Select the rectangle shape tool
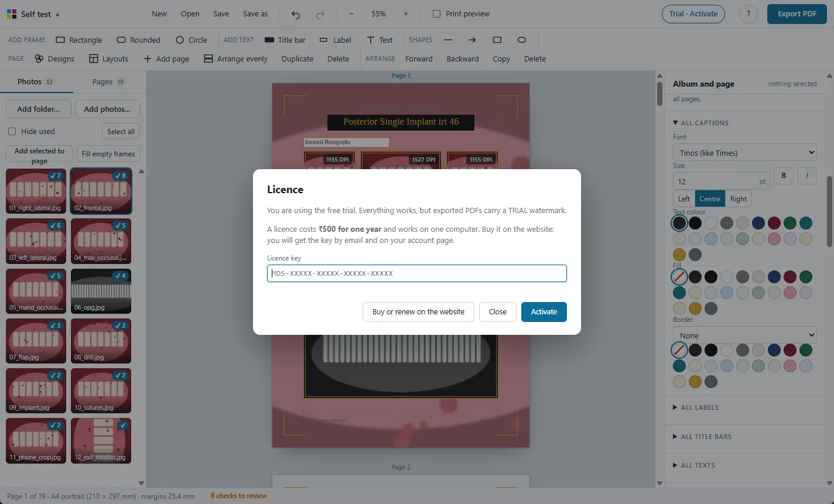The width and height of the screenshot is (834, 504). 497,40
